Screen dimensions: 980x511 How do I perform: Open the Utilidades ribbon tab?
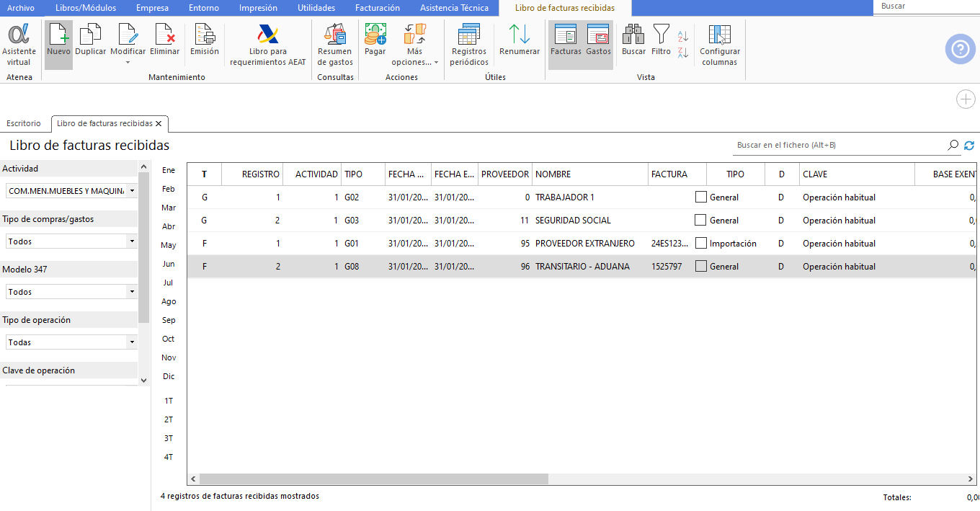pyautogui.click(x=316, y=8)
